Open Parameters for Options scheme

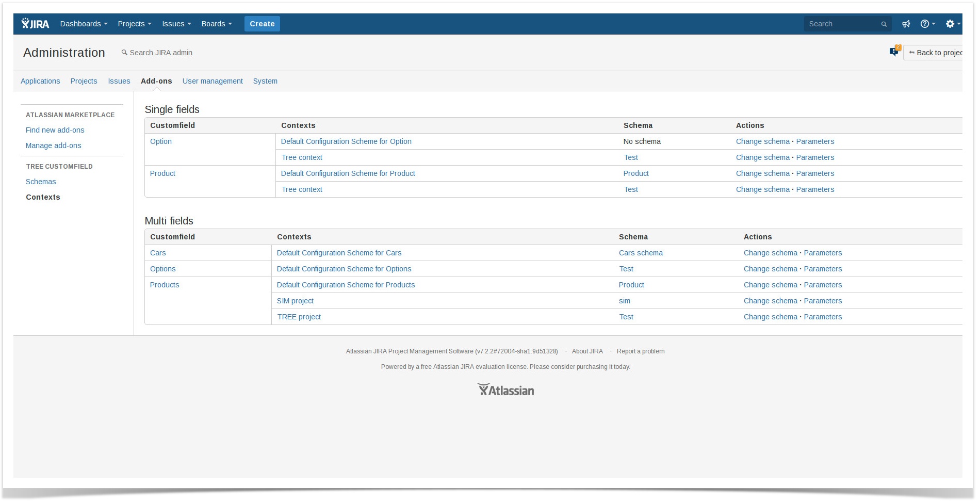tap(823, 269)
